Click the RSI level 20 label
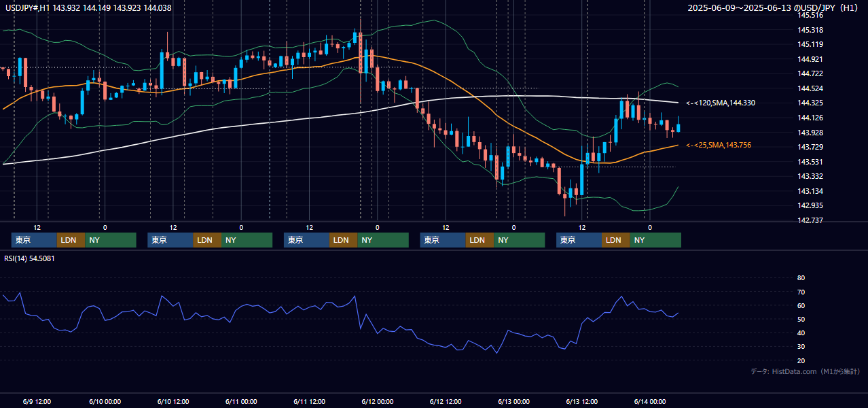The height and width of the screenshot is (408, 868). tap(801, 360)
